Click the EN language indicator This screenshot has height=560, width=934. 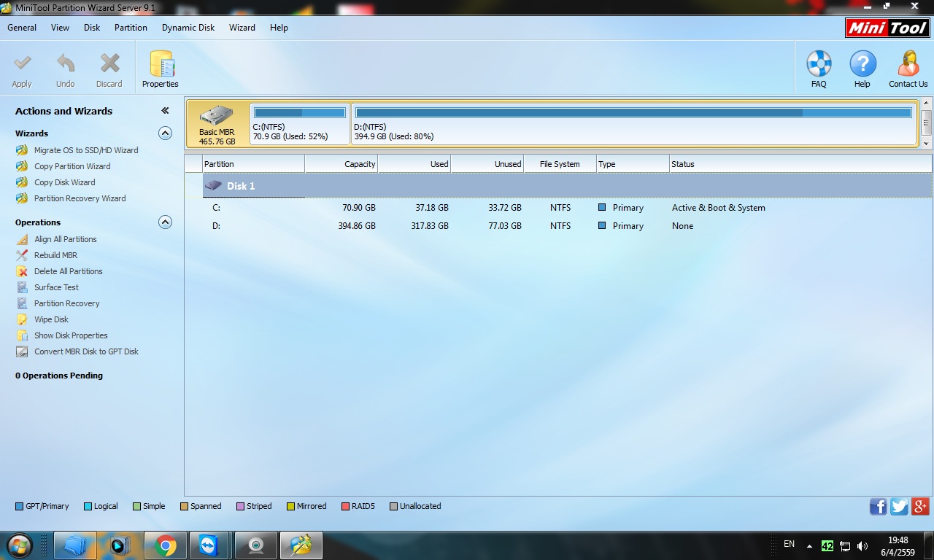(789, 544)
